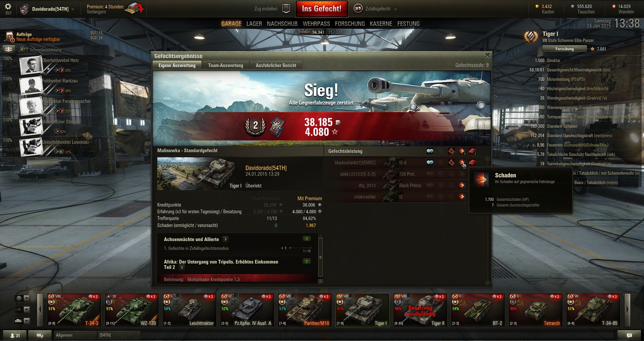
Task: Select the Panther/M10 tank in the carousel
Action: point(305,310)
